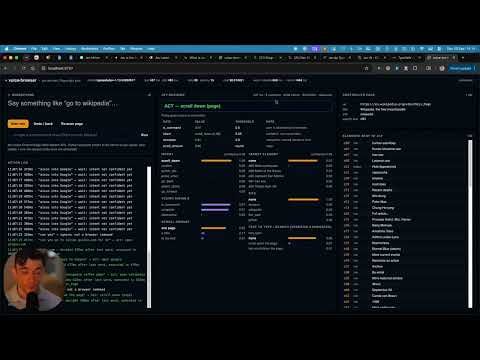Click the action log scrollbar
480x360 pixels.
click(149, 237)
